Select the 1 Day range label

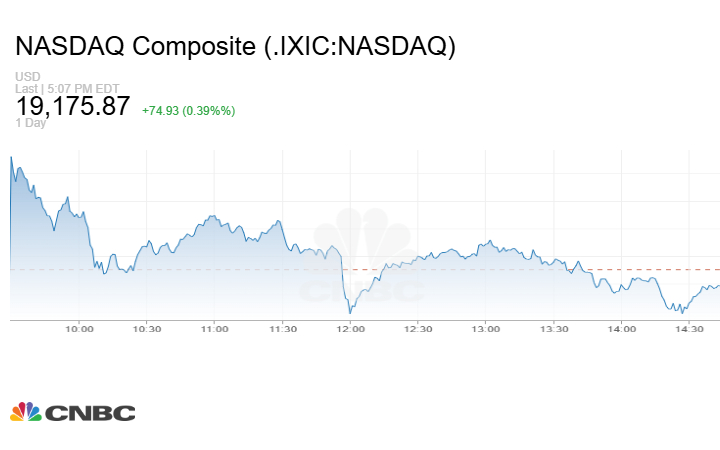click(x=31, y=123)
